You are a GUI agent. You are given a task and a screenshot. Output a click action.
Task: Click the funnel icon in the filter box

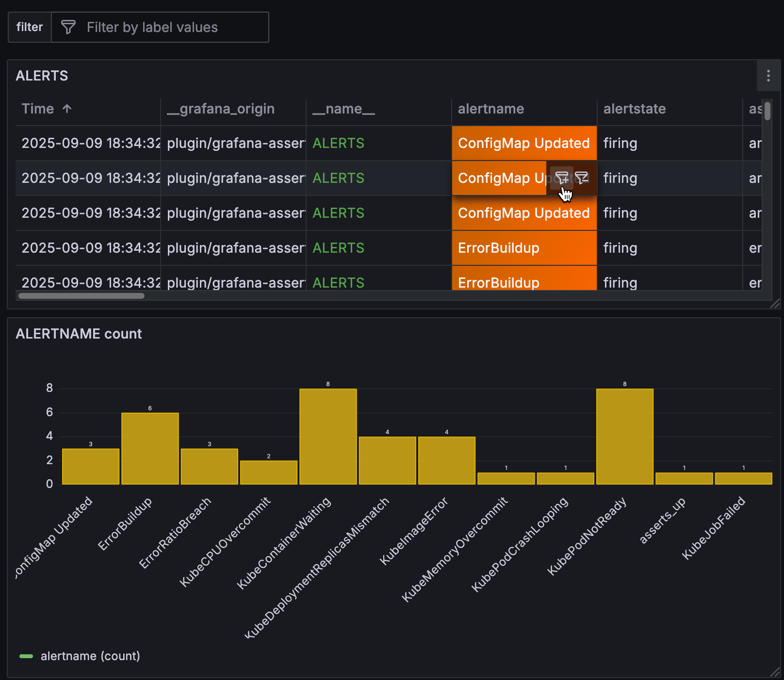tap(68, 27)
